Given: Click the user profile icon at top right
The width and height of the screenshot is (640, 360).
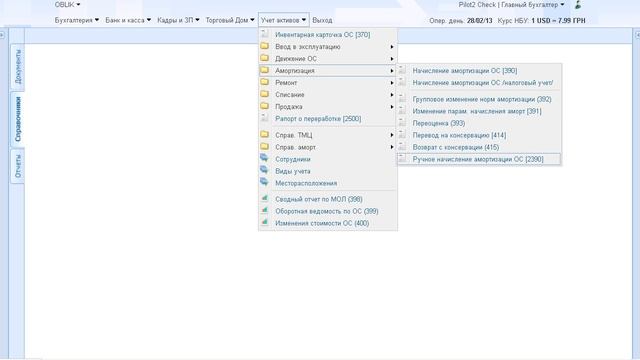Looking at the screenshot, I should pyautogui.click(x=578, y=5).
